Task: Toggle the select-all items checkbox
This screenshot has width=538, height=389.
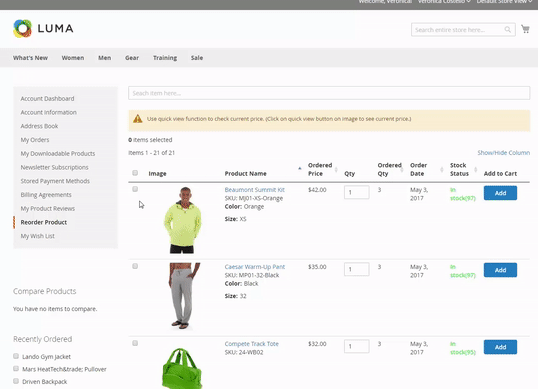Action: [x=135, y=173]
